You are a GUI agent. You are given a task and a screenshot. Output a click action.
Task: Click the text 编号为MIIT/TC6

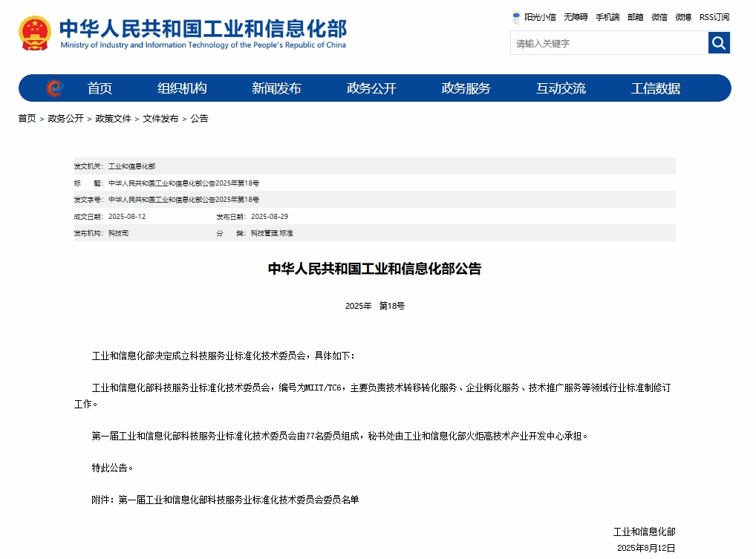tap(310, 388)
